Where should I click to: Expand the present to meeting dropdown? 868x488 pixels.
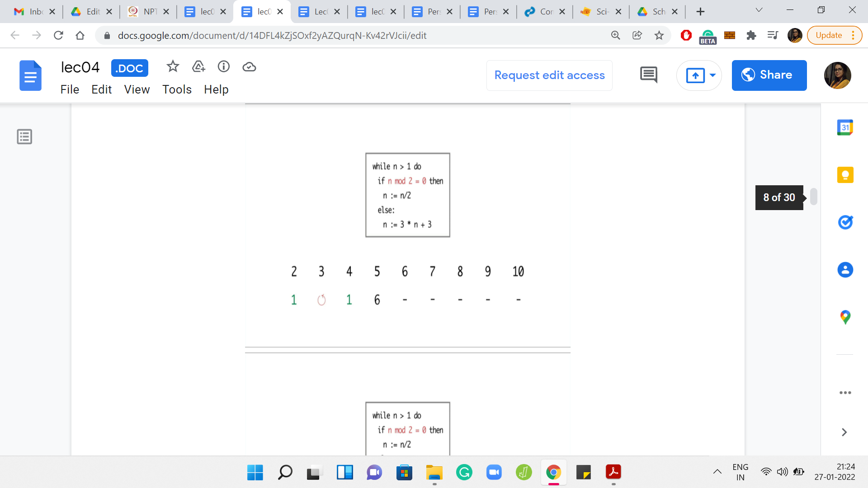pos(712,75)
